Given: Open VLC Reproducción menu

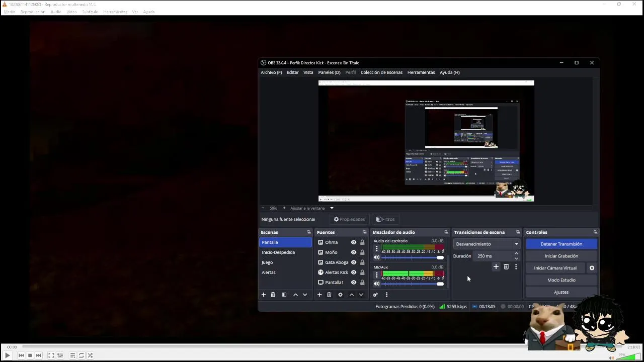Looking at the screenshot, I should (33, 12).
